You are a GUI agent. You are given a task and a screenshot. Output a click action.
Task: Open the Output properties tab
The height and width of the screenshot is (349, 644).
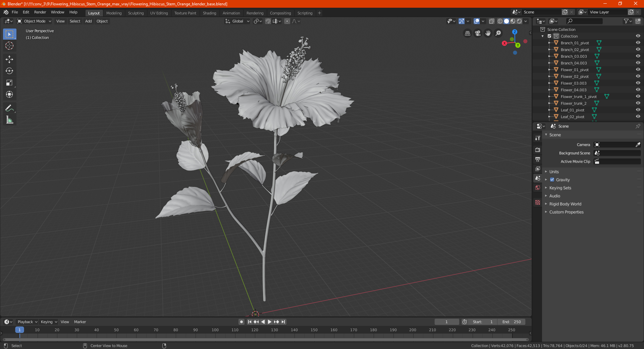[x=538, y=159]
